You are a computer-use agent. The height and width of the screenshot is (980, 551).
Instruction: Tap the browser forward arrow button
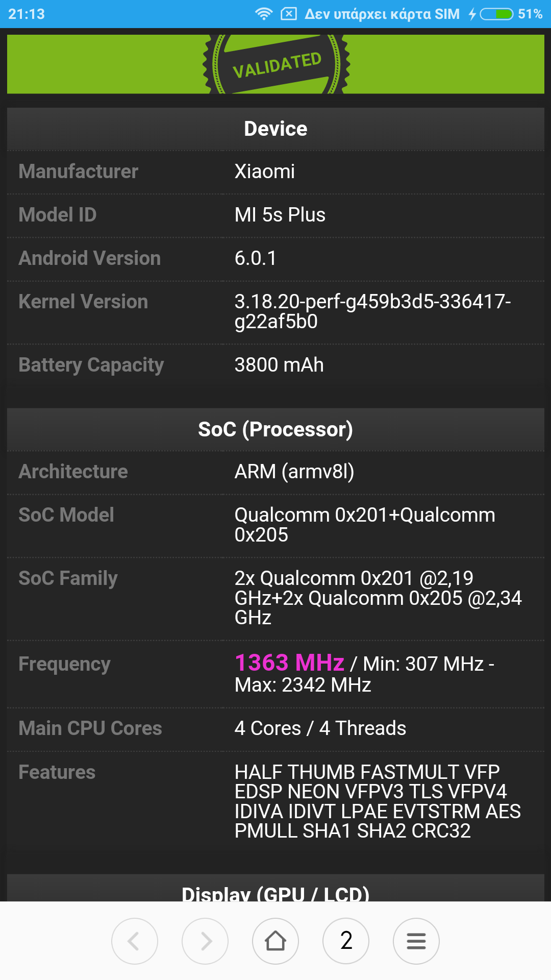click(x=205, y=941)
